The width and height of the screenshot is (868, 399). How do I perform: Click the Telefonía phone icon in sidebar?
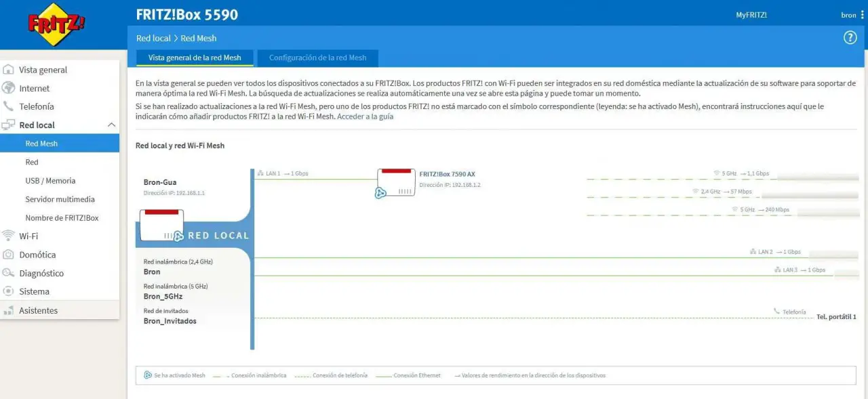[x=9, y=106]
